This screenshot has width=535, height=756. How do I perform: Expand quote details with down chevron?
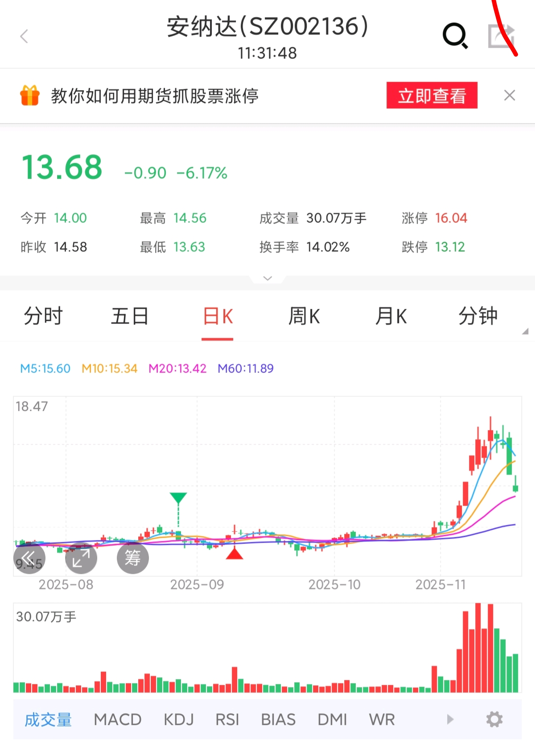(x=267, y=278)
